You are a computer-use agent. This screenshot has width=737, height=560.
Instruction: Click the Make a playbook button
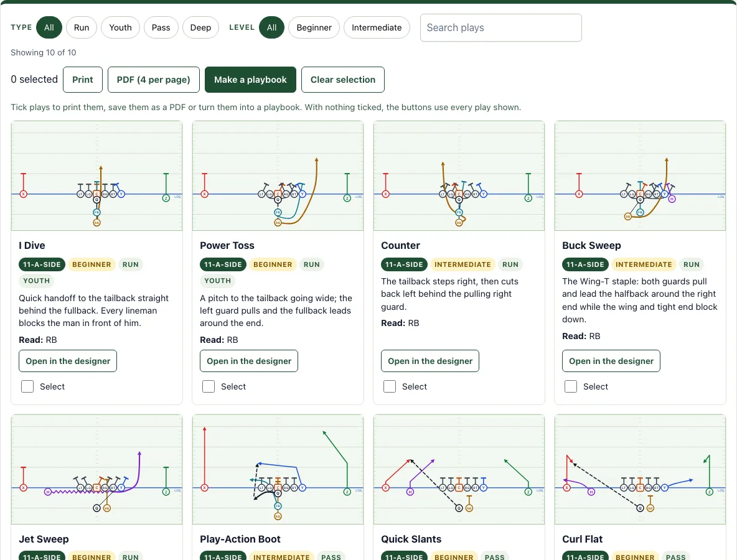pos(250,80)
